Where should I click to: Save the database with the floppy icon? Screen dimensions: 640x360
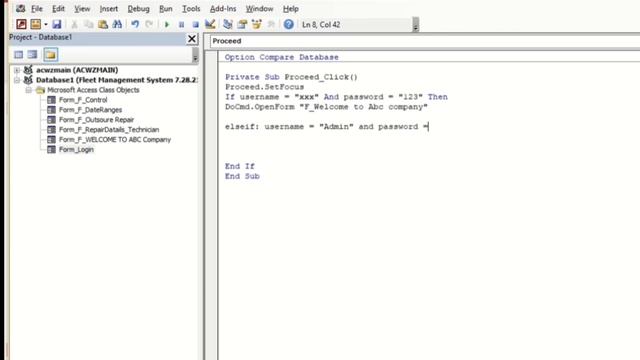pos(56,24)
